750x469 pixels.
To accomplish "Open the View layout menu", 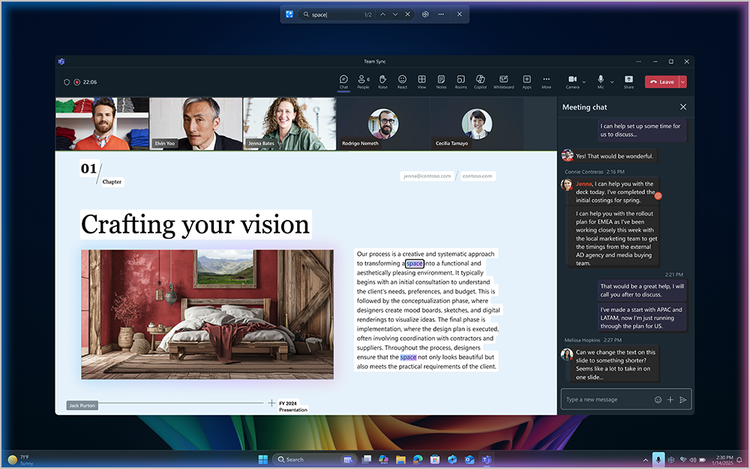I will pos(421,81).
